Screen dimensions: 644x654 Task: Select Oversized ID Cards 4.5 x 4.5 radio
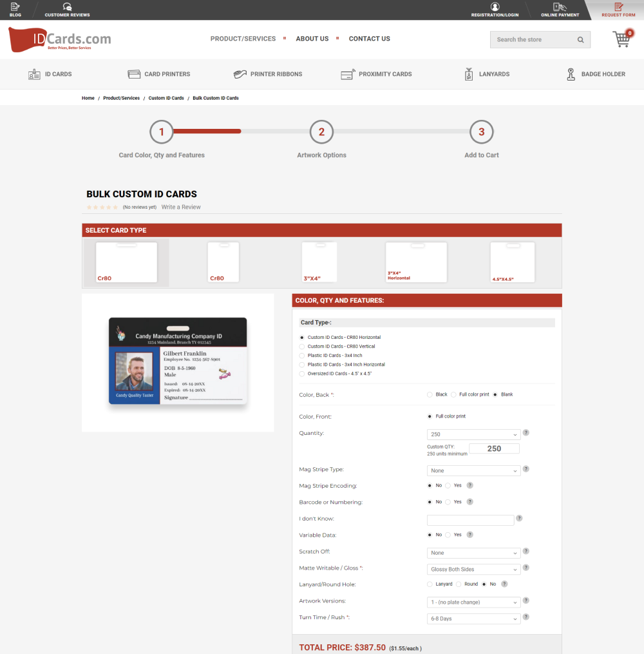302,374
